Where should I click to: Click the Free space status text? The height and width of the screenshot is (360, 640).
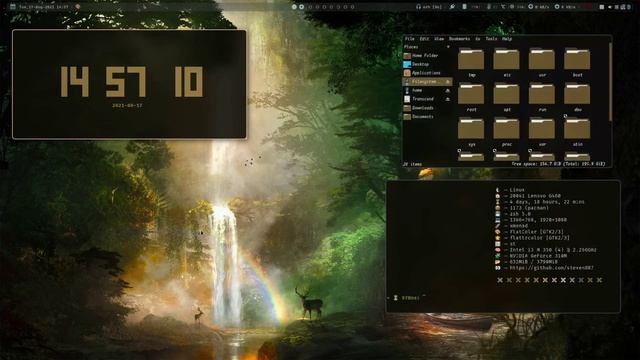point(558,164)
